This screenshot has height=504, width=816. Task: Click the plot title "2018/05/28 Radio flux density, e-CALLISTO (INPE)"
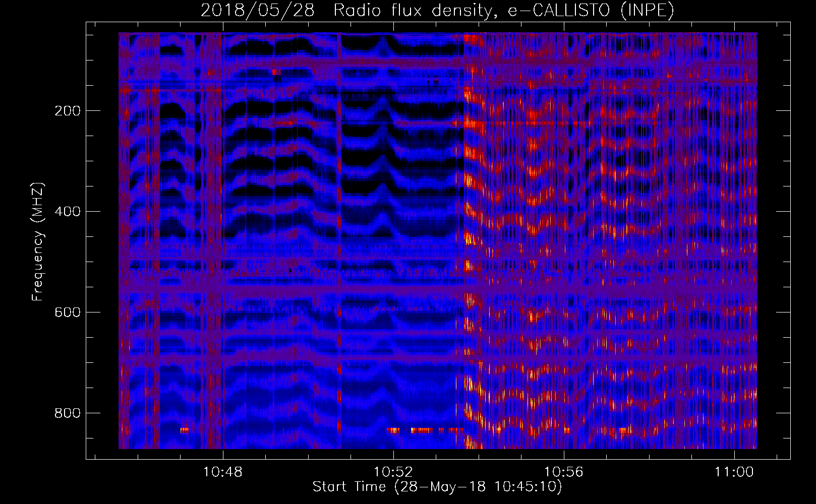pyautogui.click(x=437, y=10)
